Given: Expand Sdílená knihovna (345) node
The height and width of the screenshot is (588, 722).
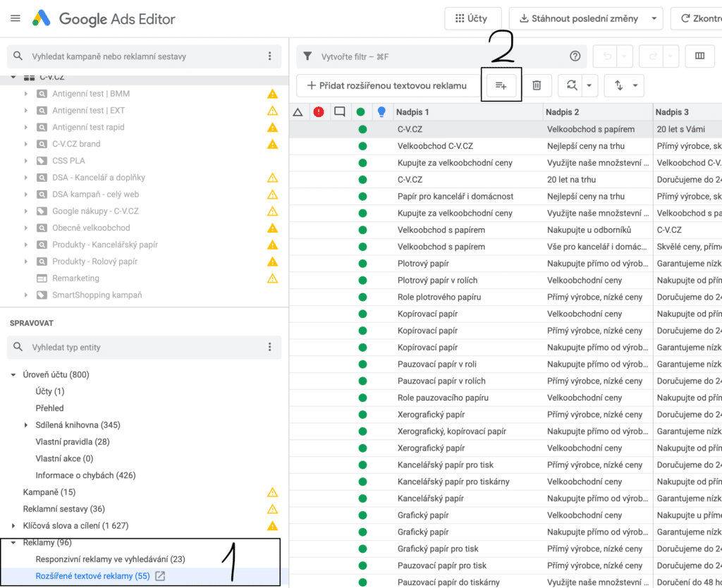Looking at the screenshot, I should [26, 425].
